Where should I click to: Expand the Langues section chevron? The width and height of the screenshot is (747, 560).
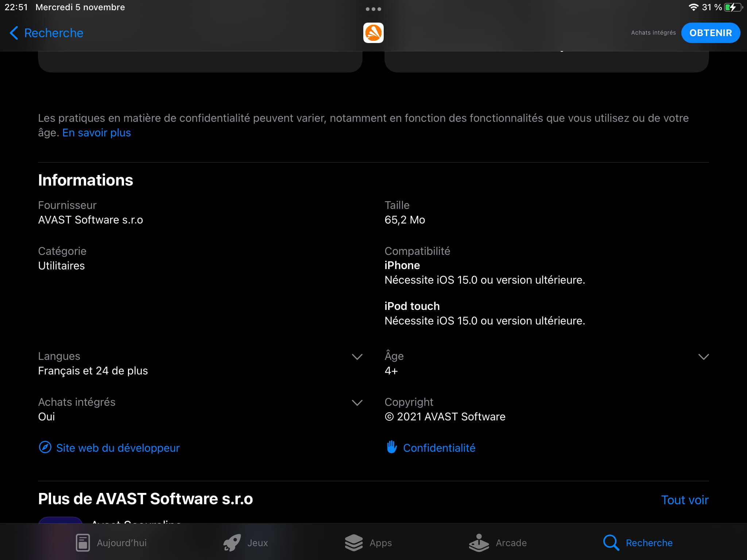tap(357, 357)
